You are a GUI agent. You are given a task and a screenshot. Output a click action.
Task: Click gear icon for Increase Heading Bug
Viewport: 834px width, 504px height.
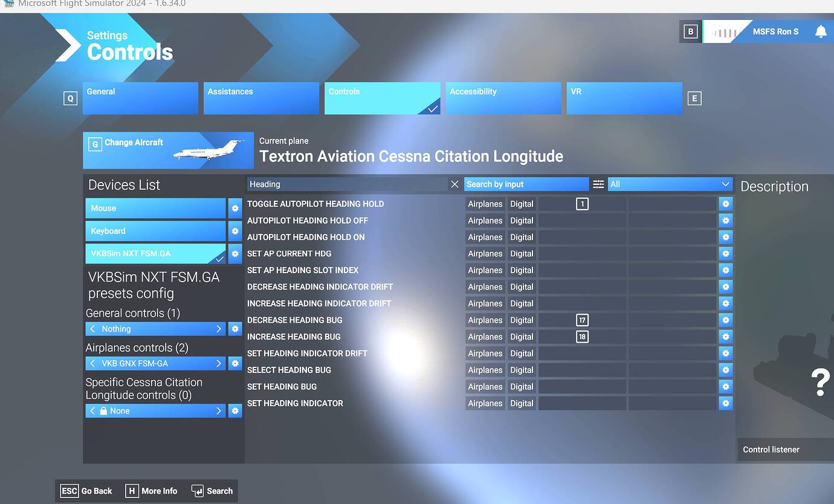pos(726,337)
